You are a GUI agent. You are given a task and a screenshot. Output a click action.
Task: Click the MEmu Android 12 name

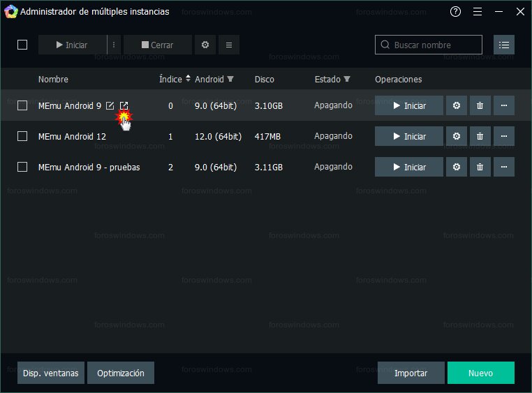point(73,136)
